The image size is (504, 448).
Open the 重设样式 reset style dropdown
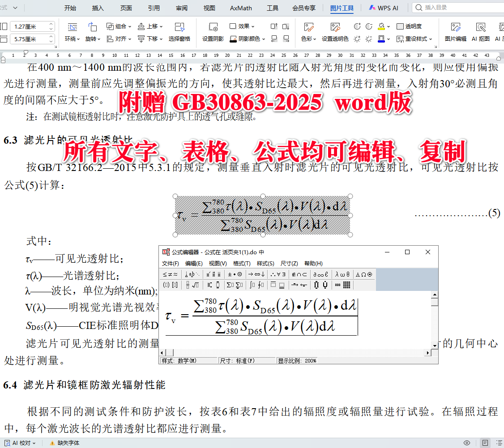click(418, 38)
